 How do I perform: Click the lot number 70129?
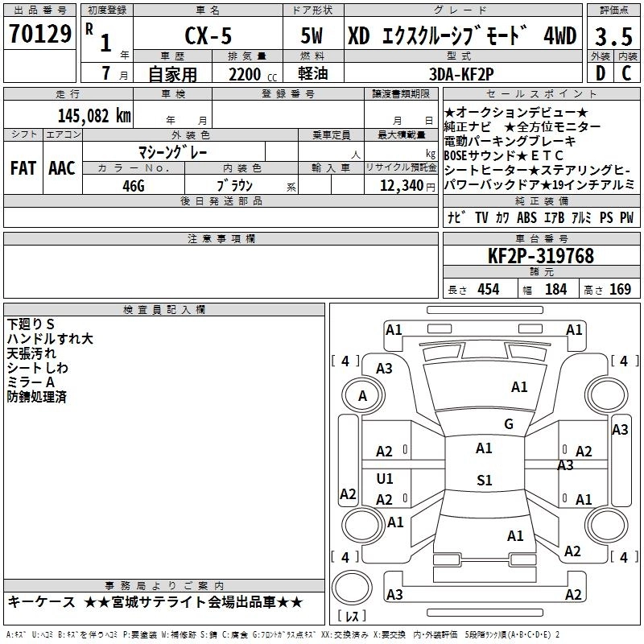click(40, 34)
